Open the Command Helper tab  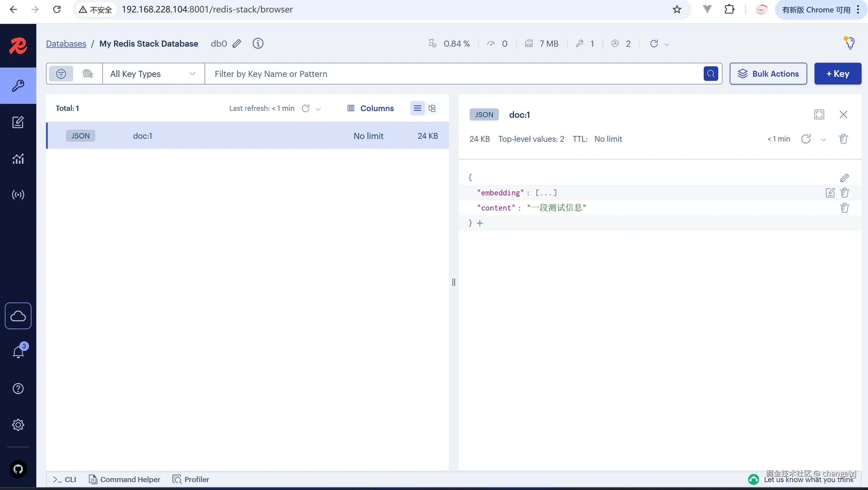click(x=124, y=479)
